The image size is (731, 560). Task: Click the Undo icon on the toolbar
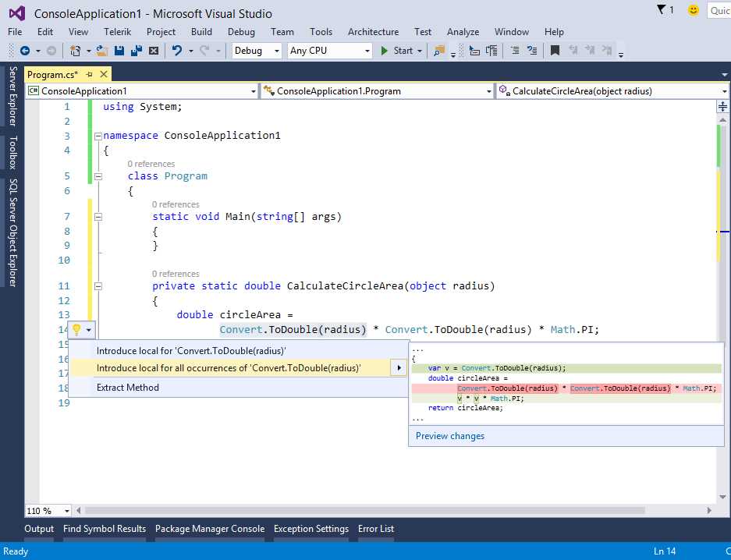[x=179, y=51]
